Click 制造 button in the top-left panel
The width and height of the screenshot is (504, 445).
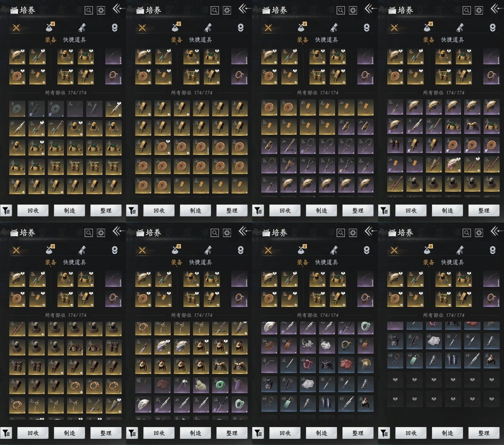point(69,210)
